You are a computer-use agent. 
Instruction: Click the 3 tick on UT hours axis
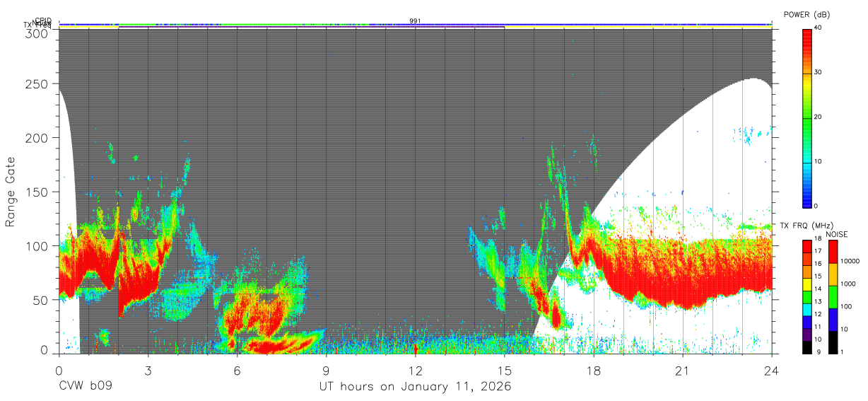(148, 371)
